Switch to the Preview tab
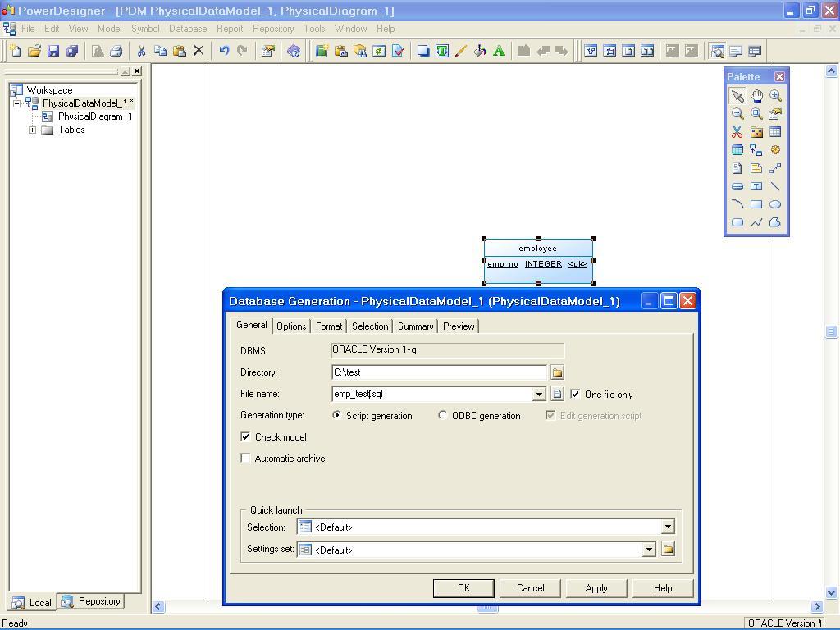840x630 pixels. 459,326
